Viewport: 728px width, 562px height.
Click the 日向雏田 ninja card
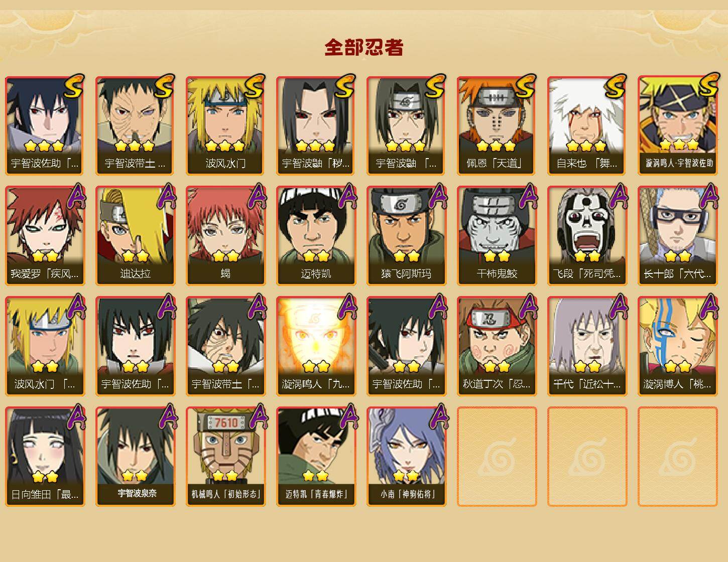coord(45,457)
